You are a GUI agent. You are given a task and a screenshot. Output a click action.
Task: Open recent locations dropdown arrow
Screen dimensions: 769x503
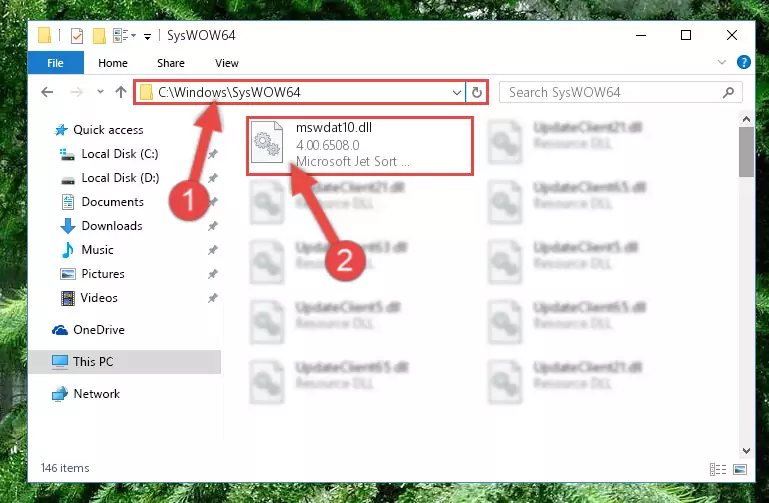coord(100,92)
